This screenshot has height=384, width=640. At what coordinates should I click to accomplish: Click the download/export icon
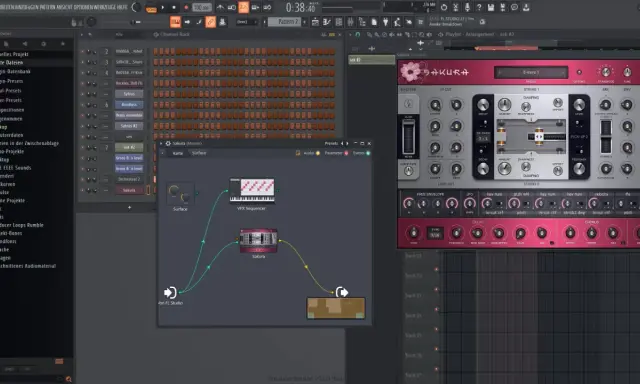pyautogui.click(x=526, y=7)
